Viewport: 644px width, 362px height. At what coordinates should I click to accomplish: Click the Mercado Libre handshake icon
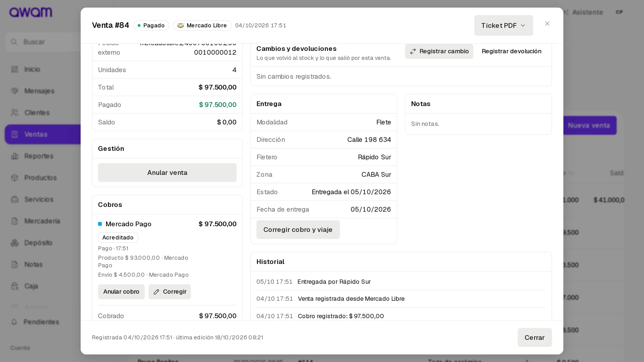(181, 25)
